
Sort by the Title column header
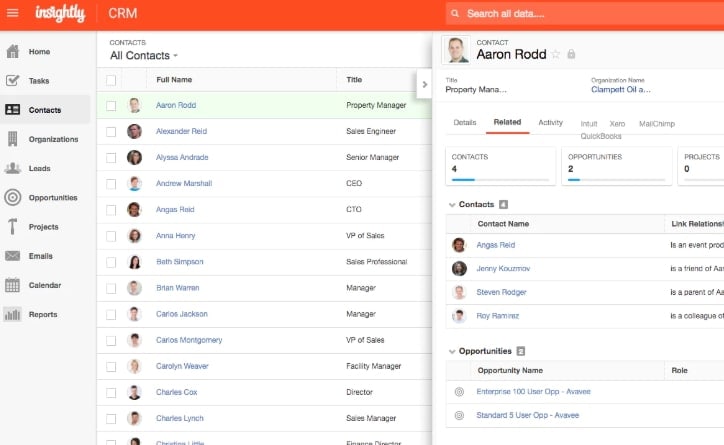point(354,79)
